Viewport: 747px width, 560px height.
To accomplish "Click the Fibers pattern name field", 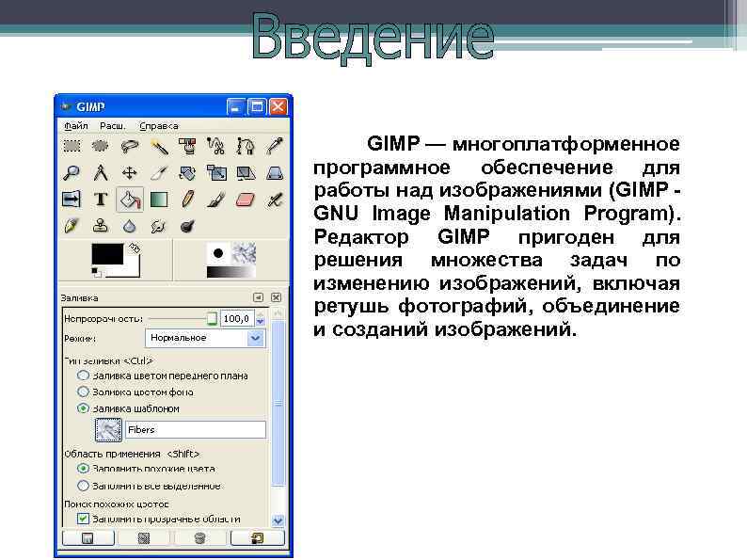I will coord(196,429).
